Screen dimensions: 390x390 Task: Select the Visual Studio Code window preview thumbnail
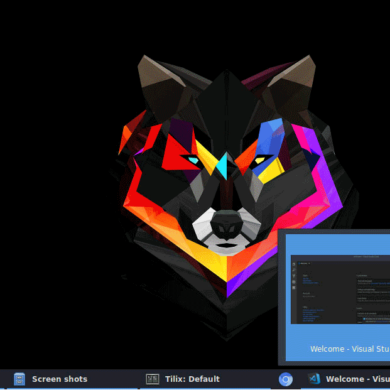pyautogui.click(x=340, y=289)
